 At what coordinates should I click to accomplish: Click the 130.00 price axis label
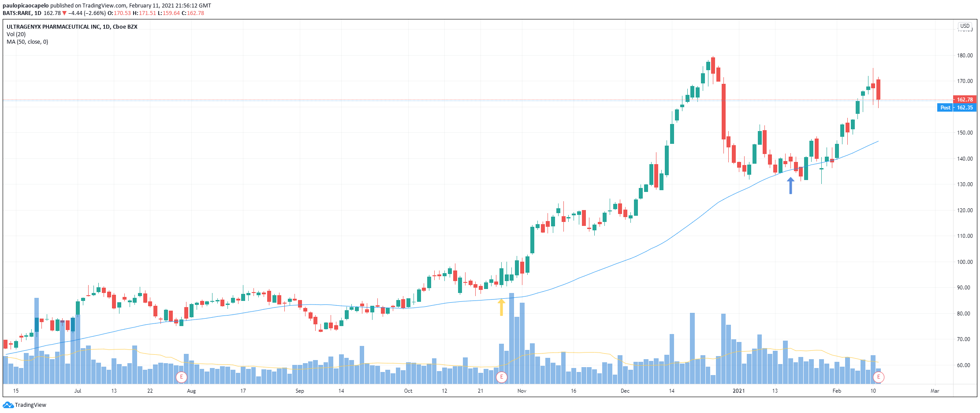coord(965,184)
